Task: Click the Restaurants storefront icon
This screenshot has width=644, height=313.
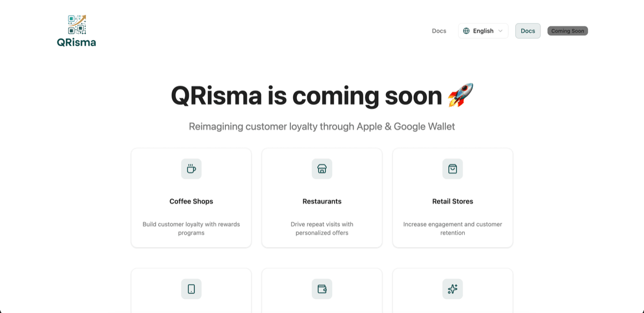Action: pos(322,169)
